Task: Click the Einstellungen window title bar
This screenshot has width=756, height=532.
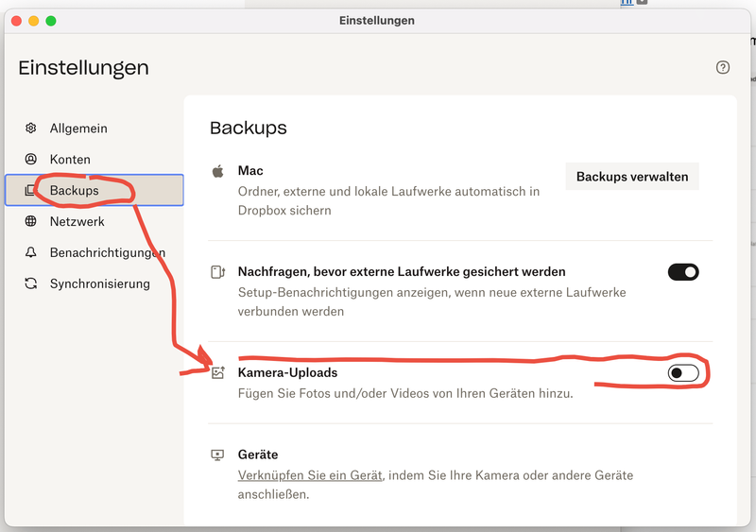Action: tap(376, 20)
